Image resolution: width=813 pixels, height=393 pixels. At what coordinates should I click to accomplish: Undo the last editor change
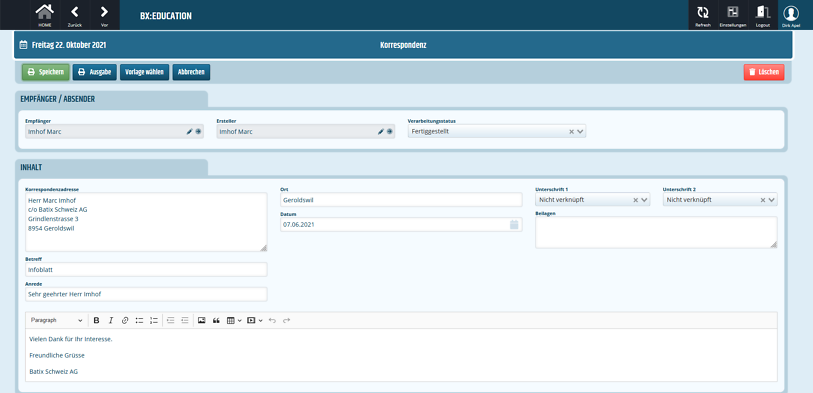(x=273, y=320)
